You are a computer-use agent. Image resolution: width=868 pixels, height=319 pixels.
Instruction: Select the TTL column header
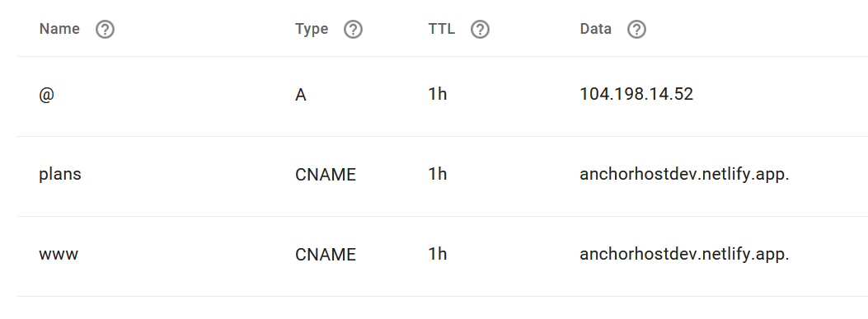pos(442,29)
